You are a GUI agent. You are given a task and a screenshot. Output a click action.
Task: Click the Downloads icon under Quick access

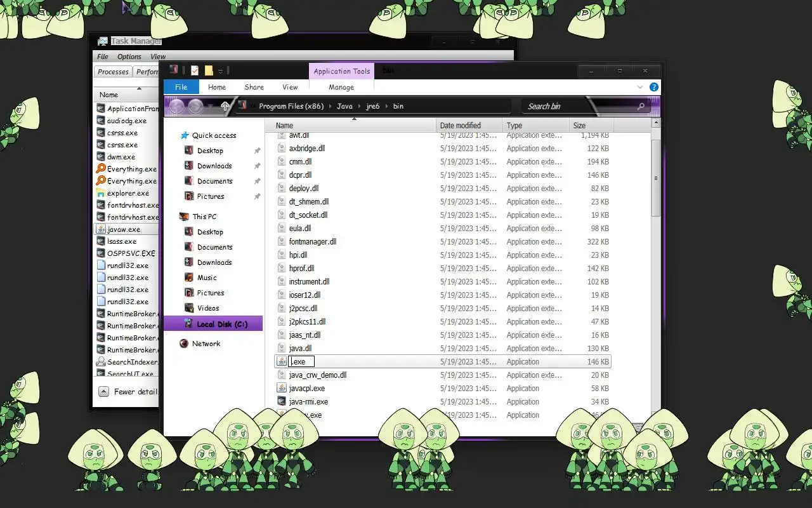[188, 166]
